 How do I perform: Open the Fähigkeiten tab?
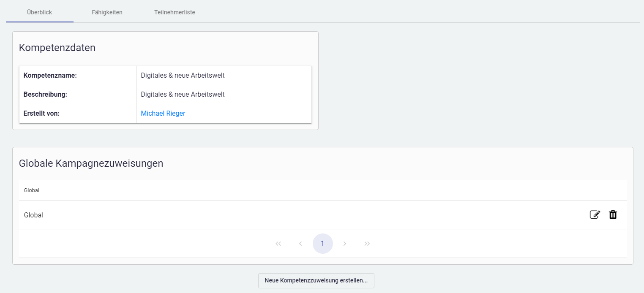(107, 12)
